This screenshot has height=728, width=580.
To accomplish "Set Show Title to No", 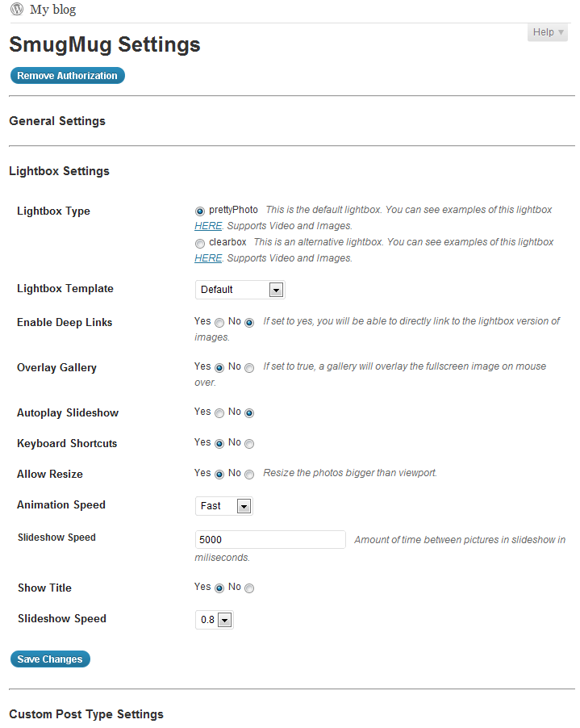I will pos(249,588).
